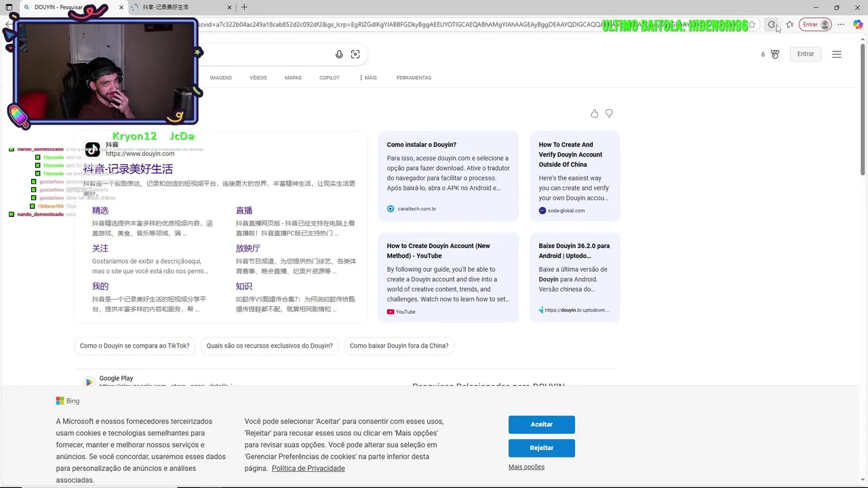Screen dimensions: 868x488
Task: Close the DOUYIN - Pesquisar tab
Action: (x=121, y=7)
